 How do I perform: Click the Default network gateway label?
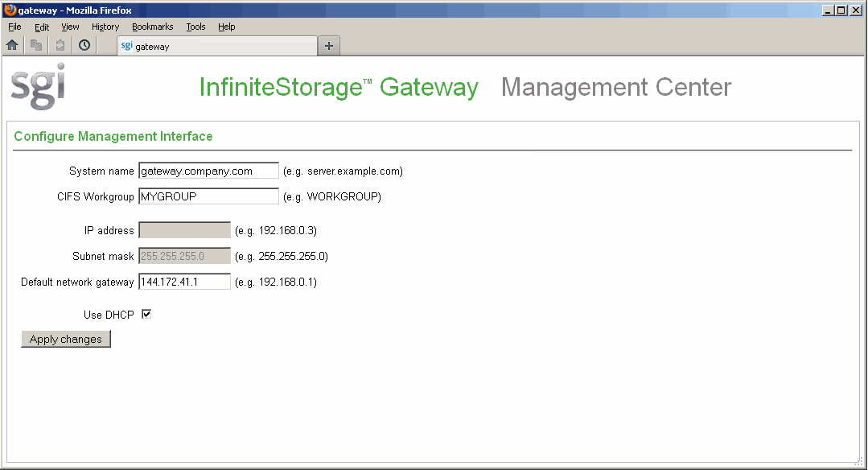[77, 282]
